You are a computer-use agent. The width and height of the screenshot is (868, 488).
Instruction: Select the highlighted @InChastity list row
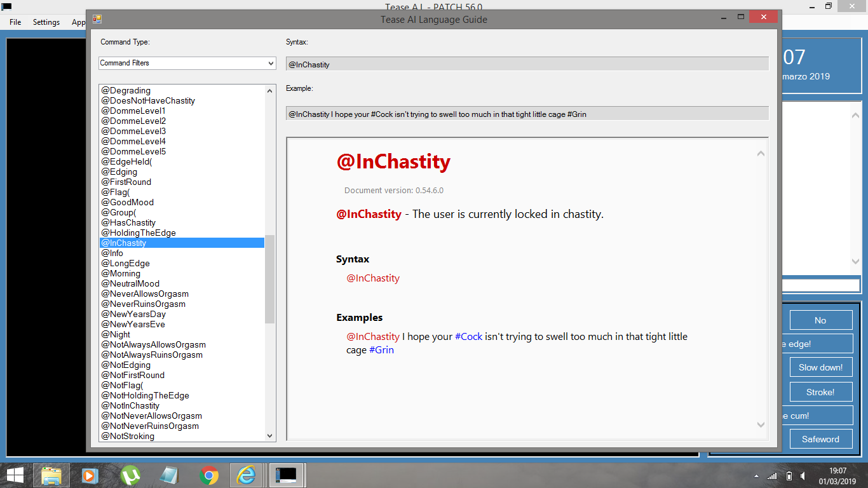[x=182, y=243]
